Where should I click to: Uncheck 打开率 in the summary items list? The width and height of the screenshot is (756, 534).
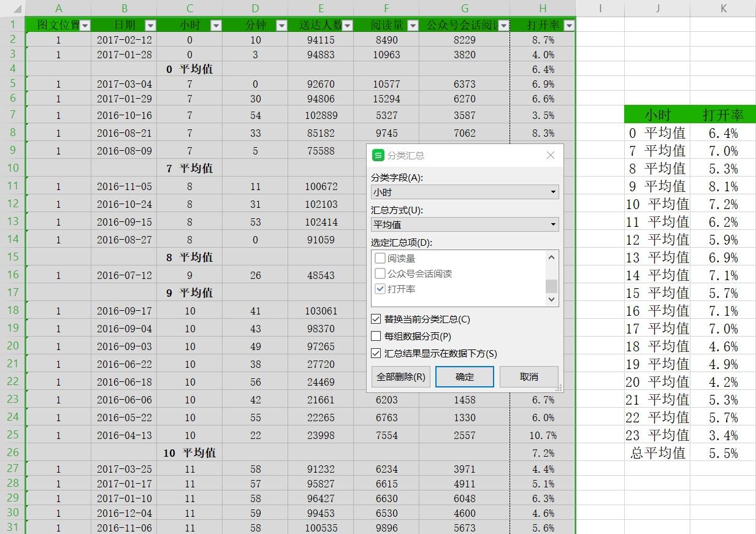tap(380, 289)
